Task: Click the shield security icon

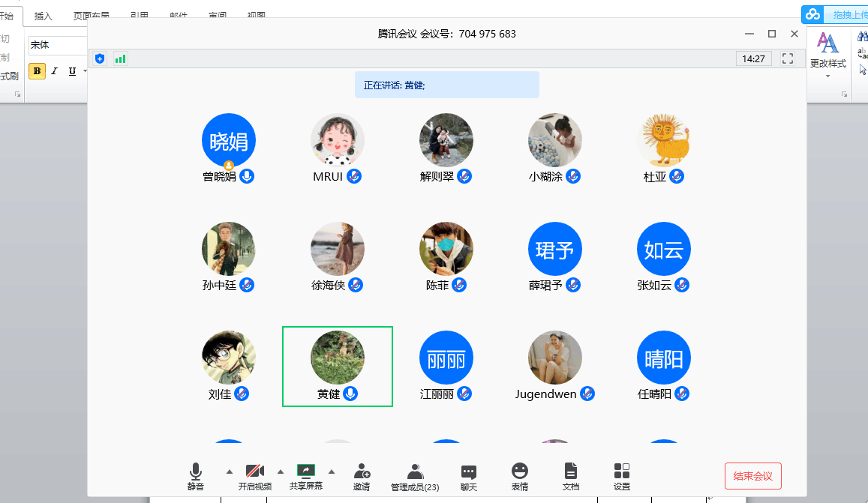Action: click(100, 58)
